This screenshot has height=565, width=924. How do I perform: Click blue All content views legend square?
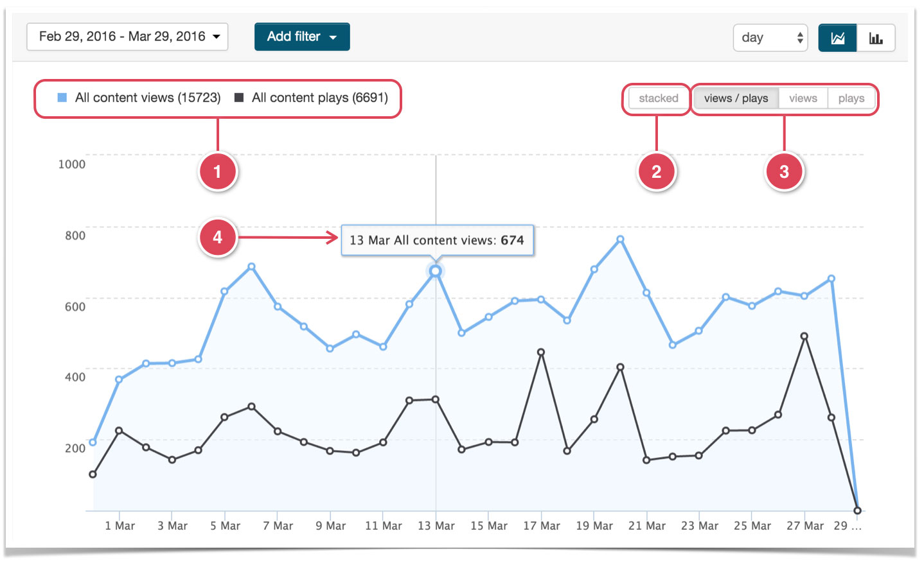click(62, 98)
